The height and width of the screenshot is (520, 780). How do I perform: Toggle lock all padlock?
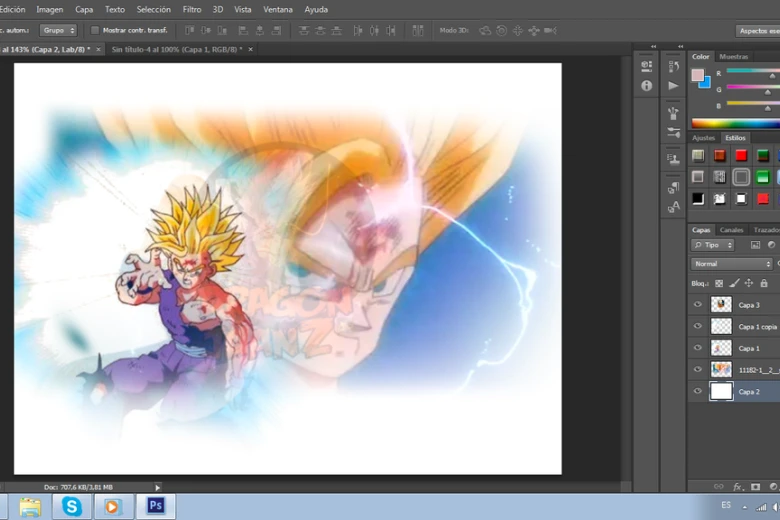pos(764,283)
